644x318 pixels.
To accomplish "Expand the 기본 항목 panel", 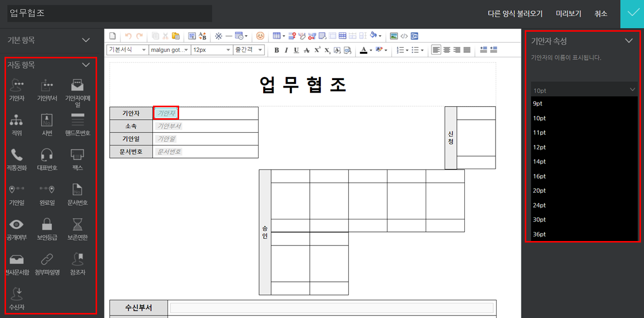I will click(x=86, y=40).
